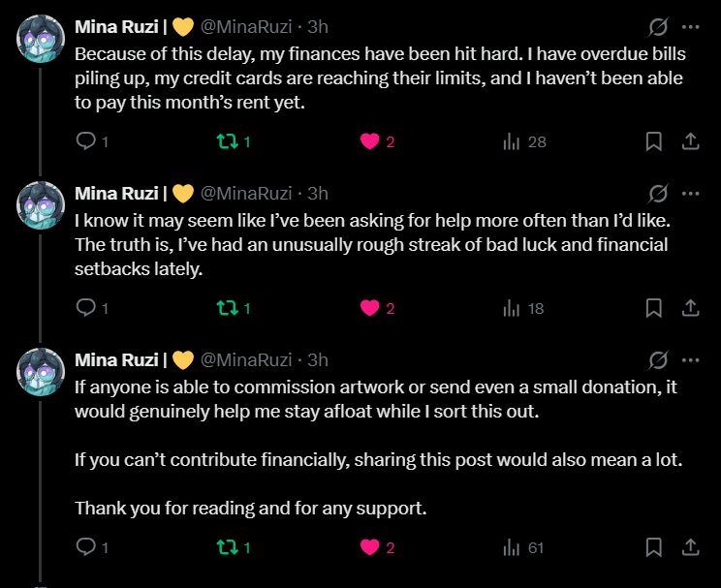Bookmark the overdue bills tweet
Viewport: 721px width, 588px height.
(654, 142)
